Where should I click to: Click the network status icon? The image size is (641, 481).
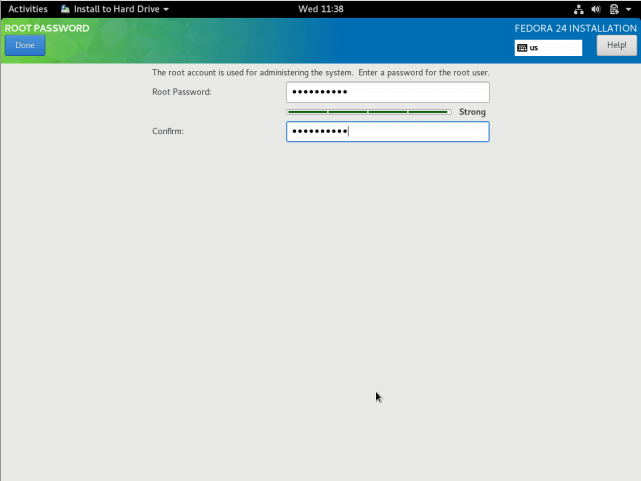pyautogui.click(x=578, y=9)
